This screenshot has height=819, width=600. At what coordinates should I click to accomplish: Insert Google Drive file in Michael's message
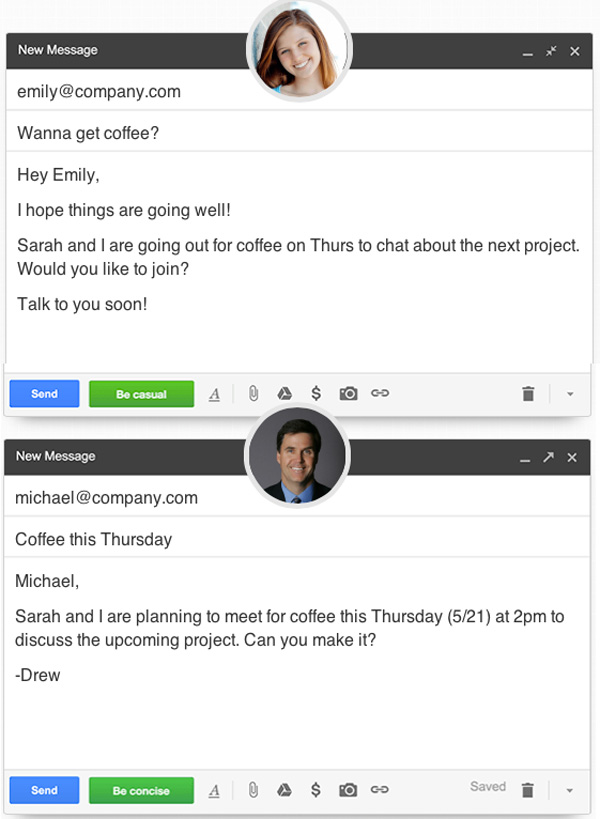[x=284, y=790]
